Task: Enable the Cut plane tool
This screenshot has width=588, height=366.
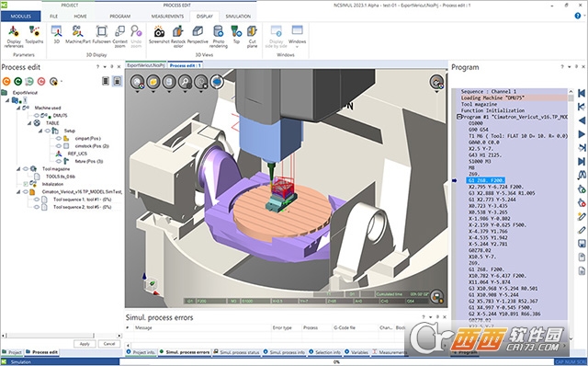Action: point(252,37)
